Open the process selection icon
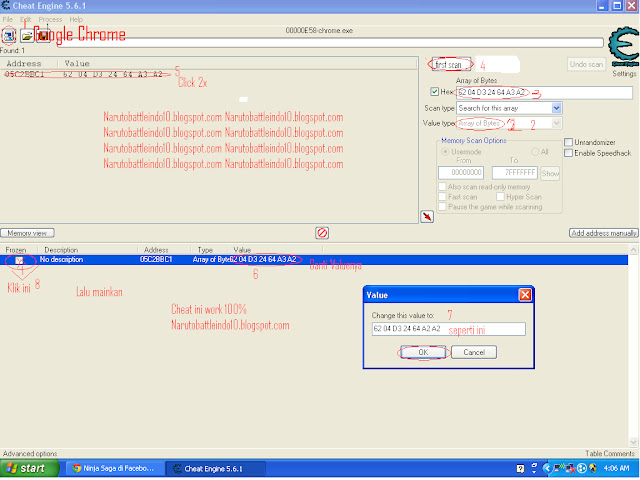This screenshot has height=480, width=640. (x=8, y=36)
